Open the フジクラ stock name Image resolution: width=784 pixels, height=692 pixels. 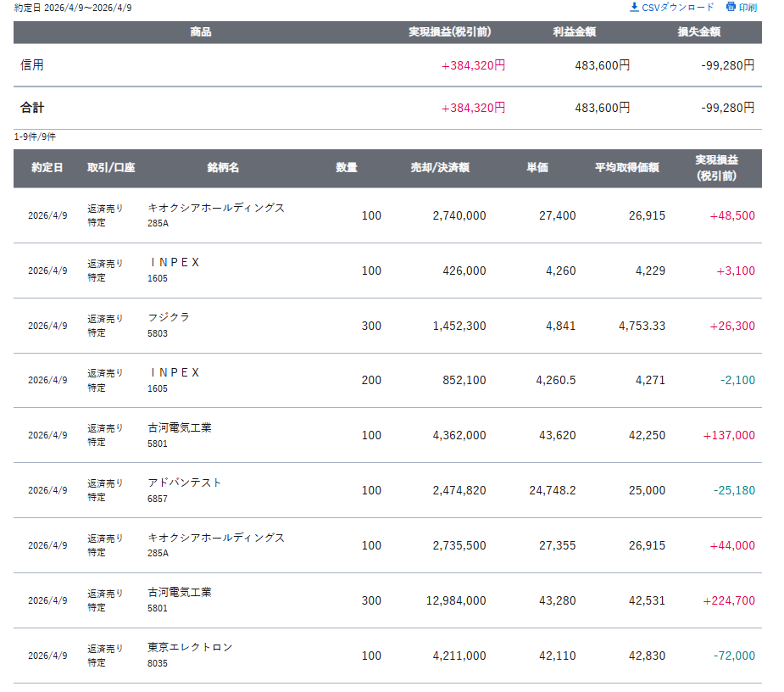pyautogui.click(x=169, y=317)
